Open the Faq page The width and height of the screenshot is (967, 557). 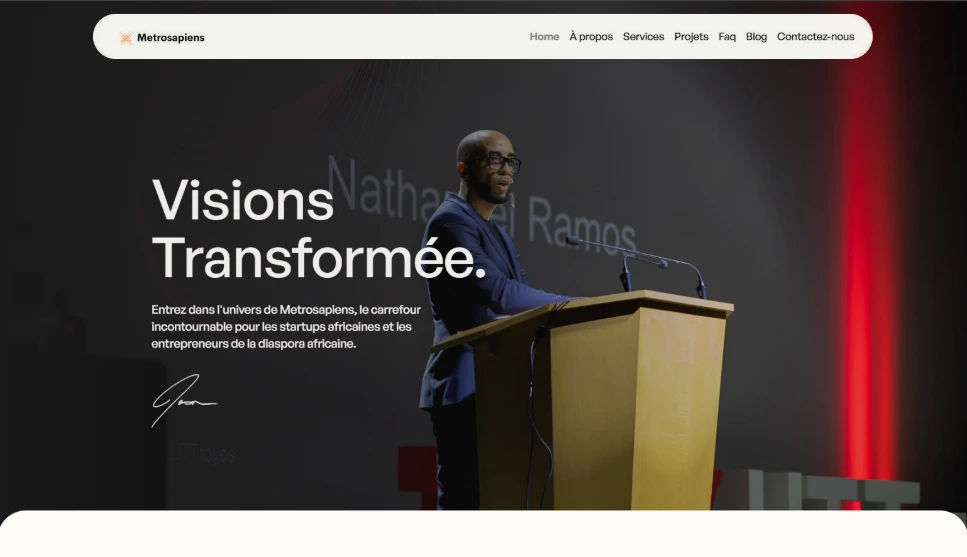(726, 37)
